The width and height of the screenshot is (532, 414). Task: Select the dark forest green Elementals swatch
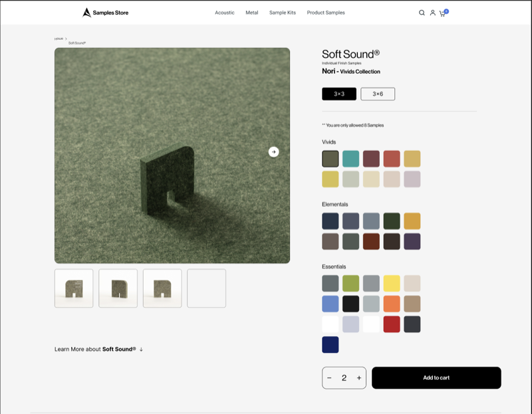392,221
